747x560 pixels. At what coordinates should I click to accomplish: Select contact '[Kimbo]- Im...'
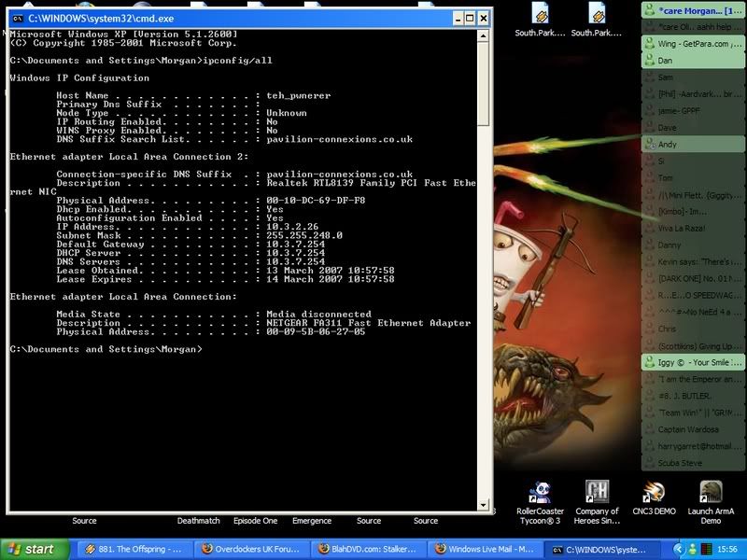click(x=693, y=212)
